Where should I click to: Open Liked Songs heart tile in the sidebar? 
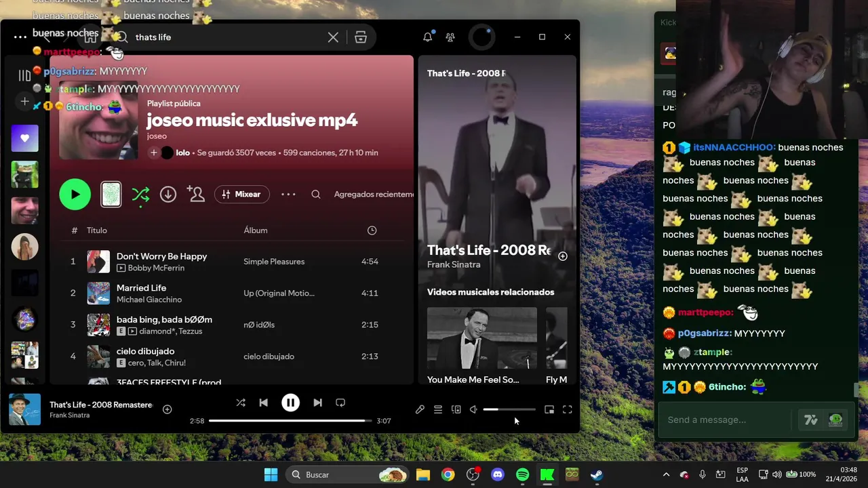tap(24, 138)
